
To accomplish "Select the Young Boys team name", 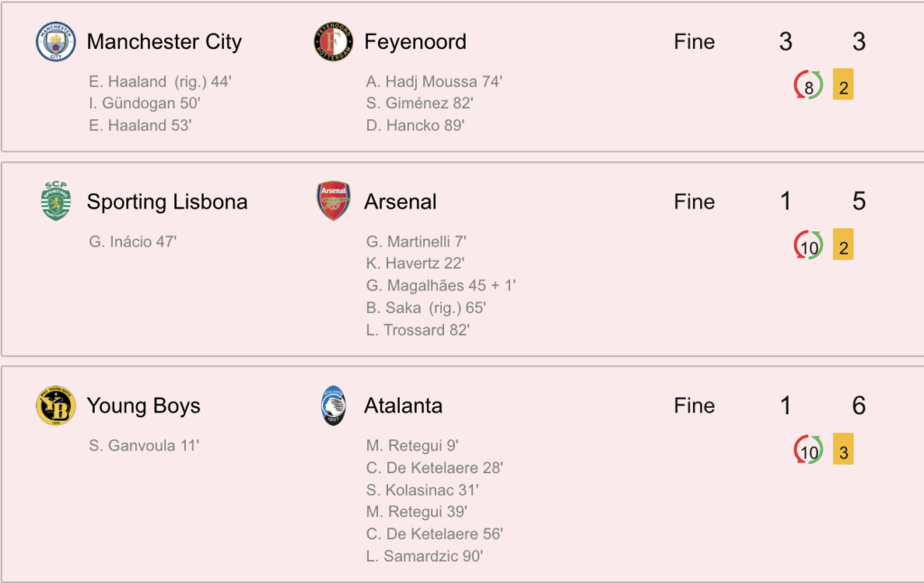I will [143, 406].
